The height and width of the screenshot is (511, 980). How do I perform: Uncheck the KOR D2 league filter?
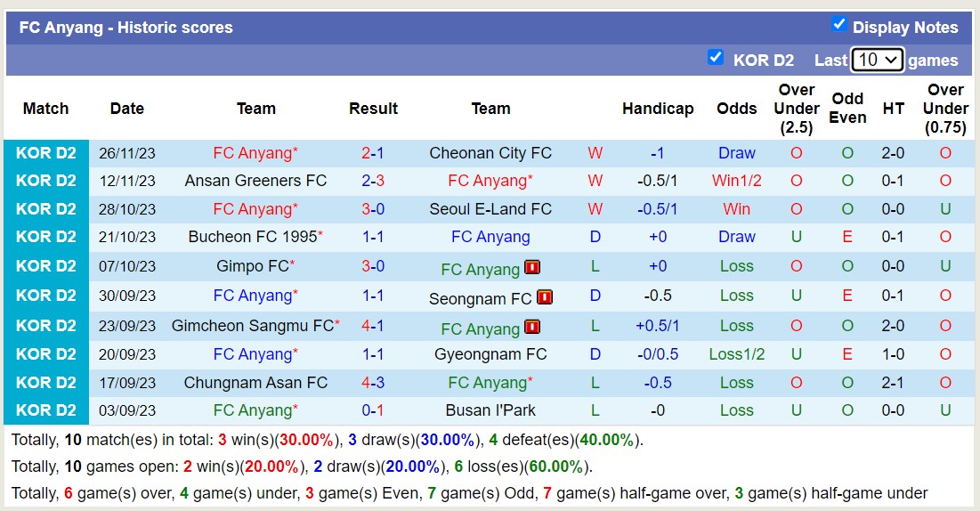[x=716, y=58]
